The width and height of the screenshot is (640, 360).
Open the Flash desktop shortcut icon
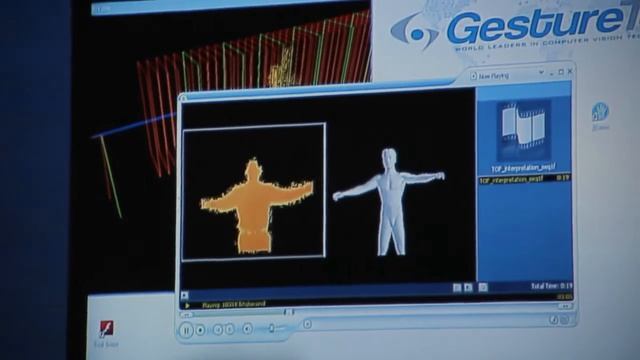(x=107, y=329)
